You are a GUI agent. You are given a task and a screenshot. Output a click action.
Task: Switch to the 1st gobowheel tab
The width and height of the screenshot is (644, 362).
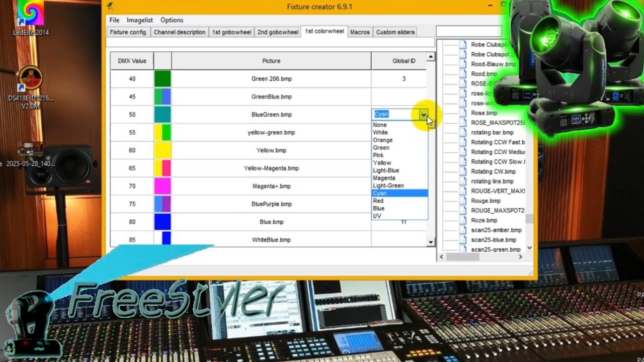pos(231,32)
